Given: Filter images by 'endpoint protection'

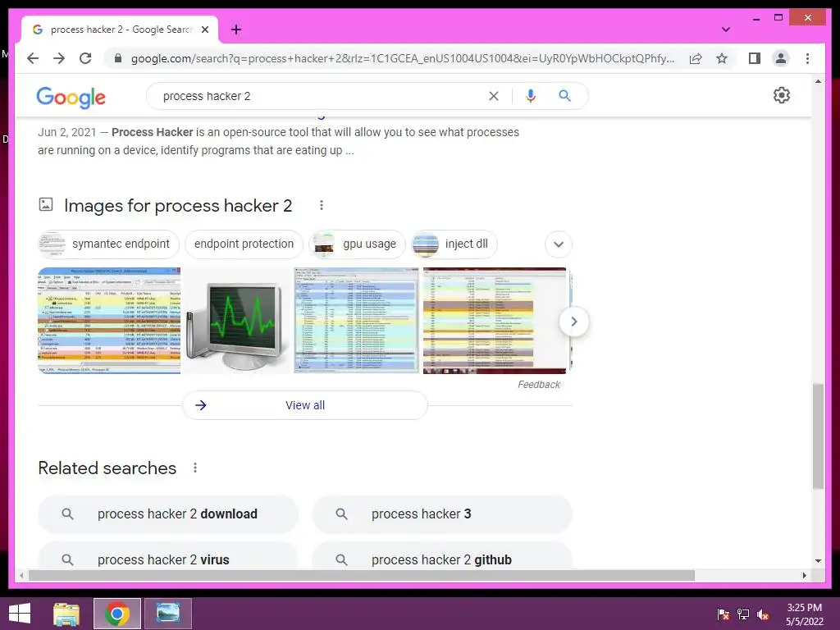Looking at the screenshot, I should point(244,244).
